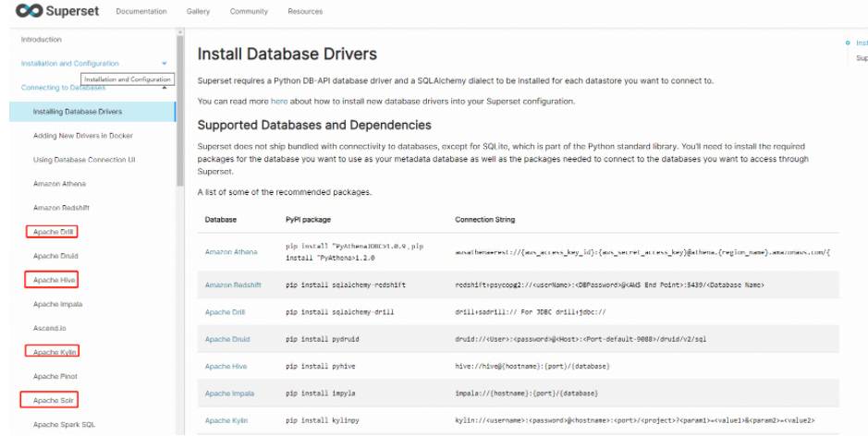This screenshot has width=868, height=448.
Task: Click 'pip install sqlalchemy-drill' cell
Action: (340, 312)
